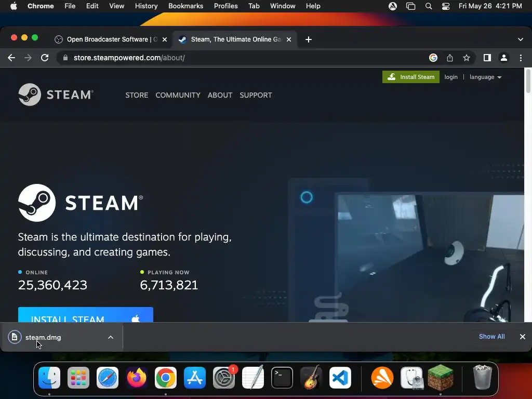Launch Firefox from the Dock
This screenshot has height=399, width=532.
pos(137,378)
